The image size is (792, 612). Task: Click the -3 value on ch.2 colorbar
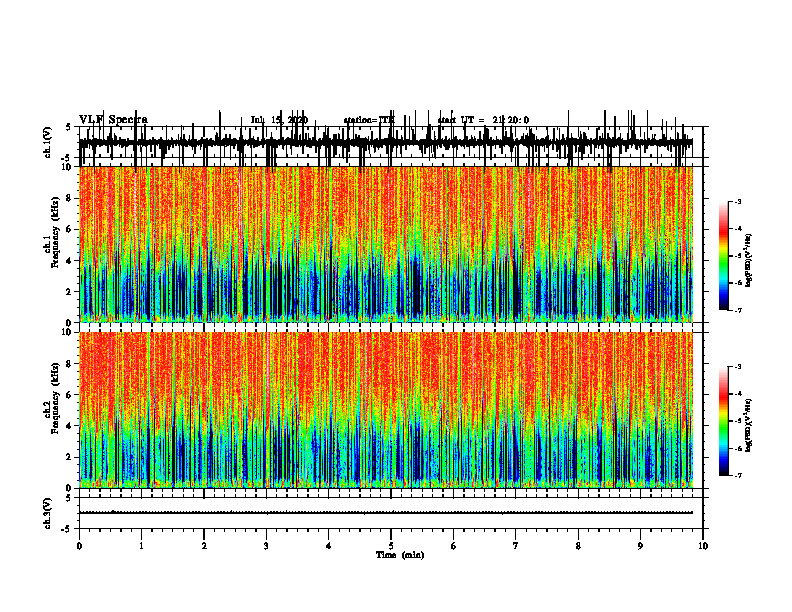(x=738, y=367)
